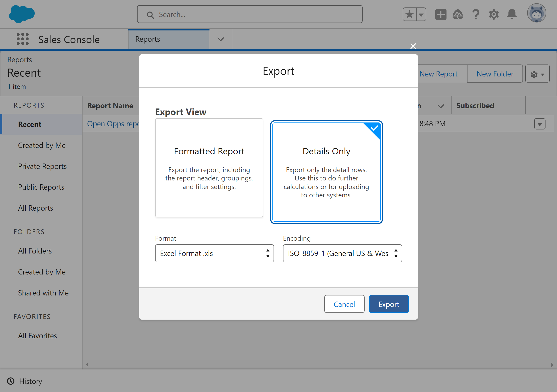The image size is (557, 392).
Task: Expand the Reports tab navigation chevron
Action: pos(221,39)
